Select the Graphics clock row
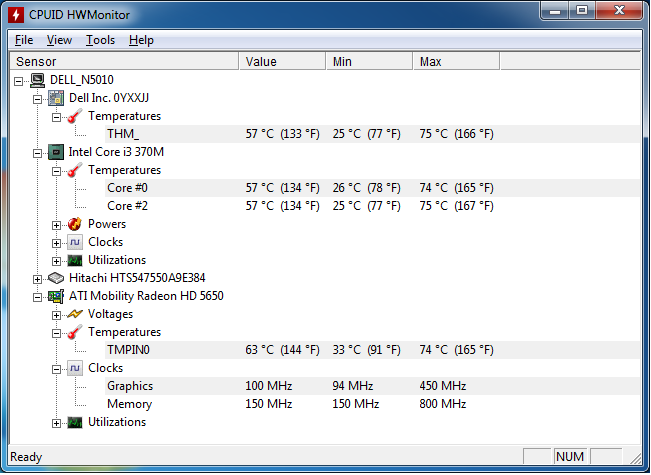This screenshot has height=475, width=651. coord(372,386)
